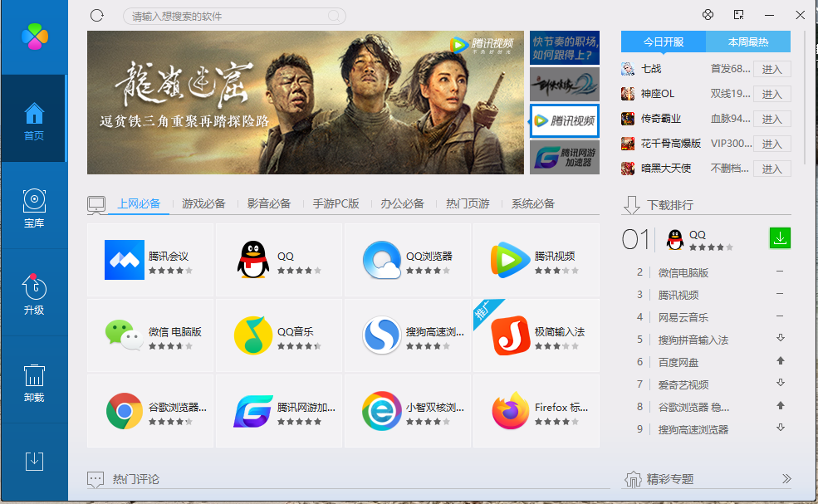The height and width of the screenshot is (504, 818).
Task: Select the 上网必备 category tab
Action: 139,203
